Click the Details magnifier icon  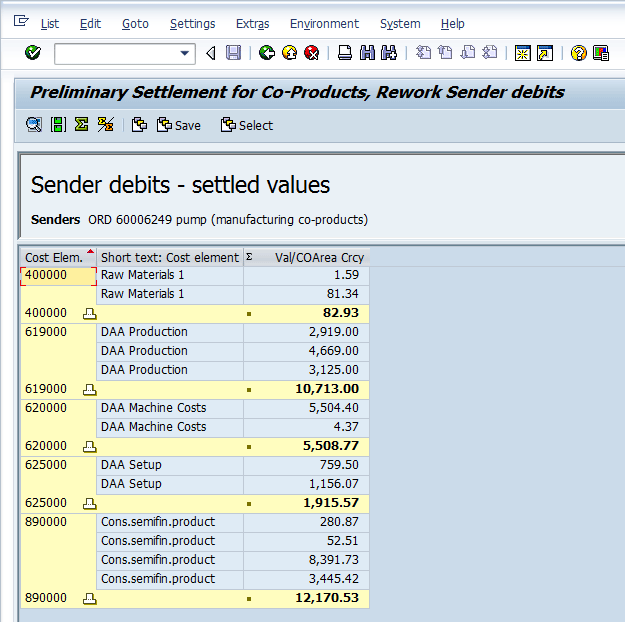coord(34,125)
